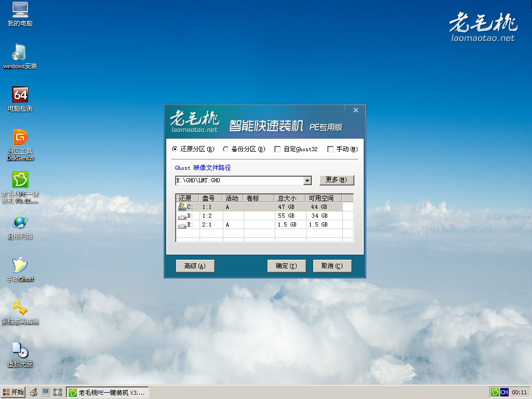Screen dimensions: 532x399
Task: Select the 1:2 disk number cell
Action: pyautogui.click(x=211, y=216)
